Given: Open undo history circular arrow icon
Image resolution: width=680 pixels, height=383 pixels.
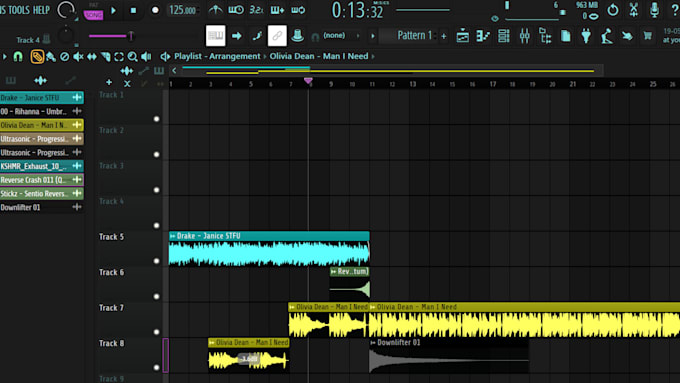Looking at the screenshot, I should (x=613, y=10).
